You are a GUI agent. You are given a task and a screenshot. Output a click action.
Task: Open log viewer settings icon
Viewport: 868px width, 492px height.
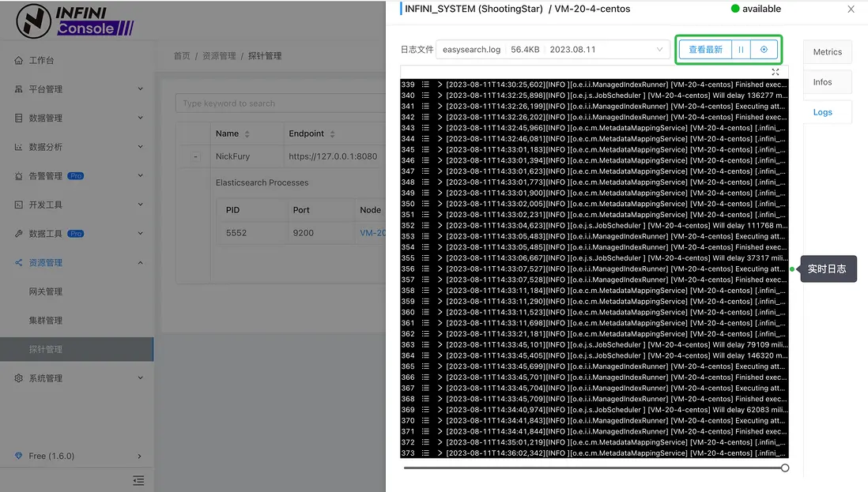(764, 50)
